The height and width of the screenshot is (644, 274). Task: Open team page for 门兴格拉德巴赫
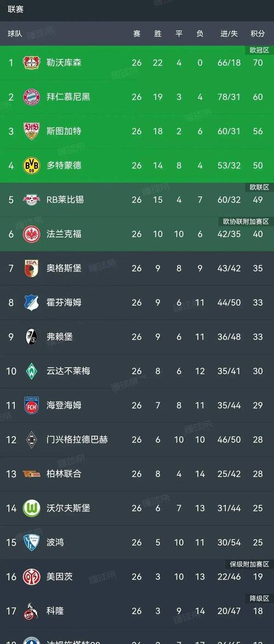pyautogui.click(x=77, y=440)
